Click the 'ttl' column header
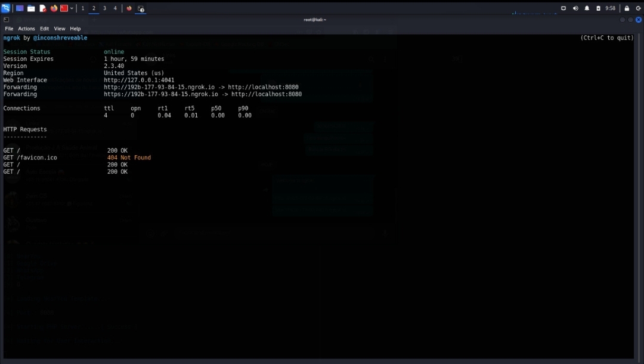The height and width of the screenshot is (364, 644). [109, 109]
